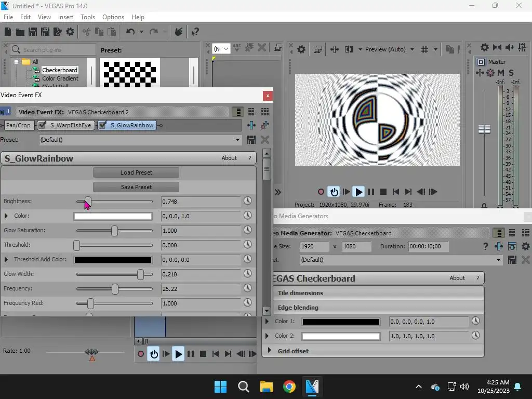Open the View menu

44,17
